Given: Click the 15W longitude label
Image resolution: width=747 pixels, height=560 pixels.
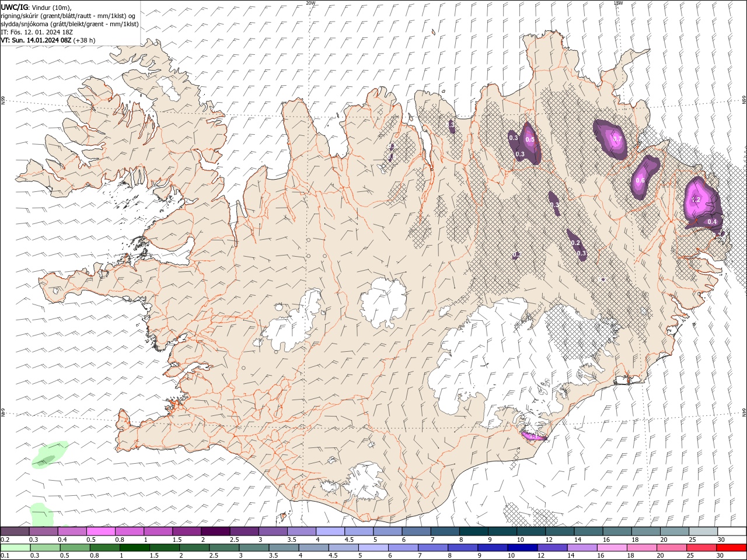Looking at the screenshot, I should [x=618, y=3].
